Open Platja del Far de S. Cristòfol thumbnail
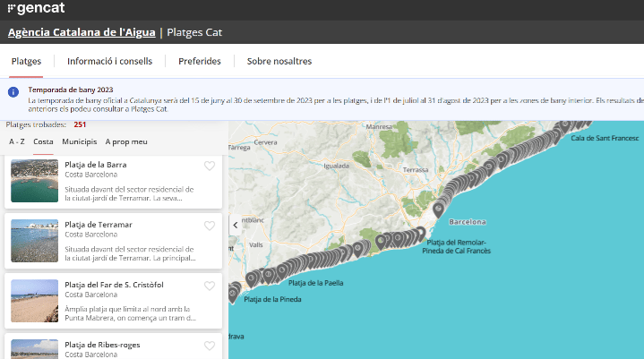644x359 pixels. [x=35, y=301]
